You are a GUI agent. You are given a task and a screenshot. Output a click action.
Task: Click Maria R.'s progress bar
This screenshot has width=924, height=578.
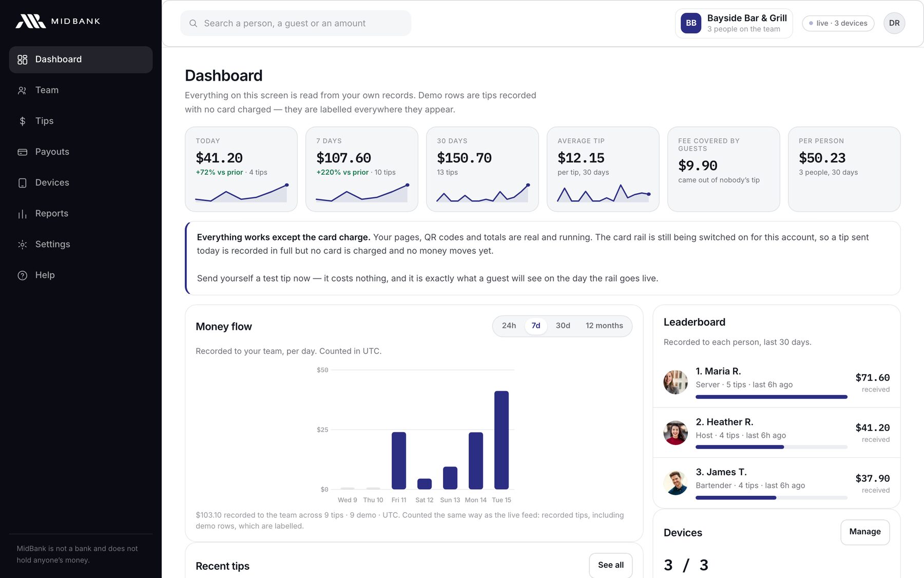point(772,397)
